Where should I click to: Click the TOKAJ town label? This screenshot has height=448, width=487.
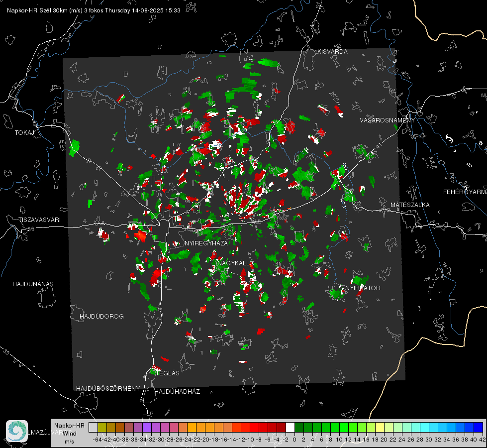point(24,133)
